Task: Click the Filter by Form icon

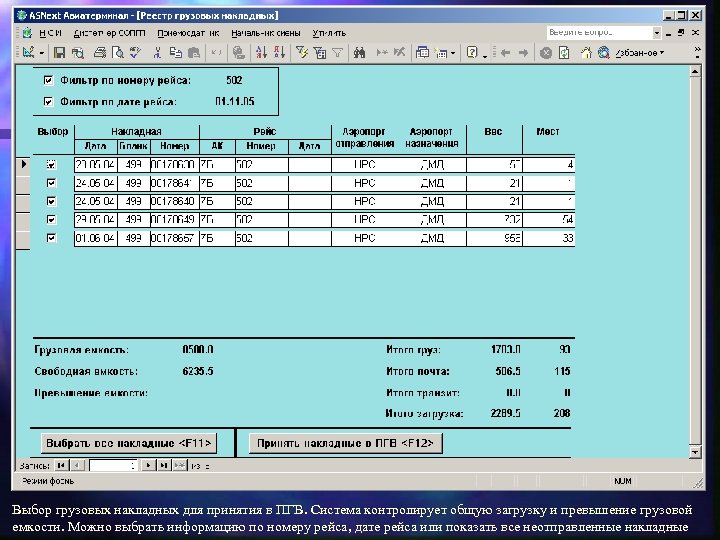Action: pos(320,53)
